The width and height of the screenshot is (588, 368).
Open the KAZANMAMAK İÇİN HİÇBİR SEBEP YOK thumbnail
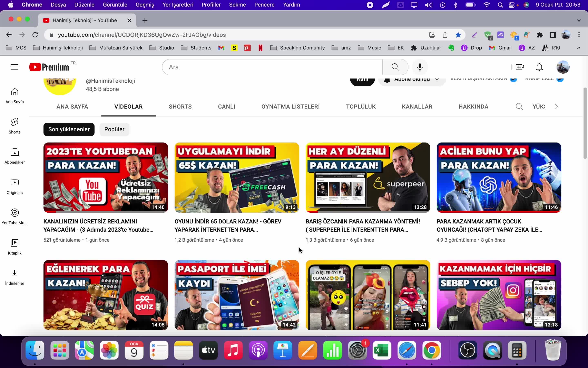(x=499, y=295)
